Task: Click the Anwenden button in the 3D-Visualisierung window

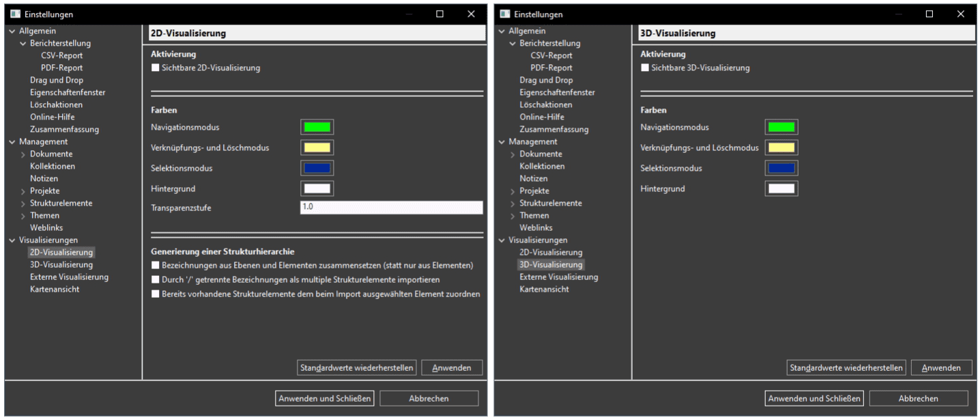Action: coord(941,367)
